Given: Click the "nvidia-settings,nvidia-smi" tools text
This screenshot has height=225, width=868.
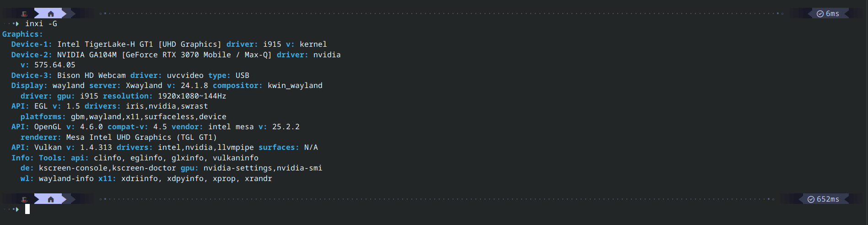Looking at the screenshot, I should coord(263,168).
